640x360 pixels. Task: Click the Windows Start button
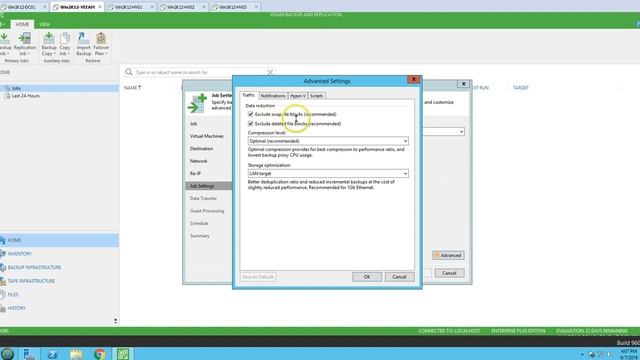tap(7, 353)
